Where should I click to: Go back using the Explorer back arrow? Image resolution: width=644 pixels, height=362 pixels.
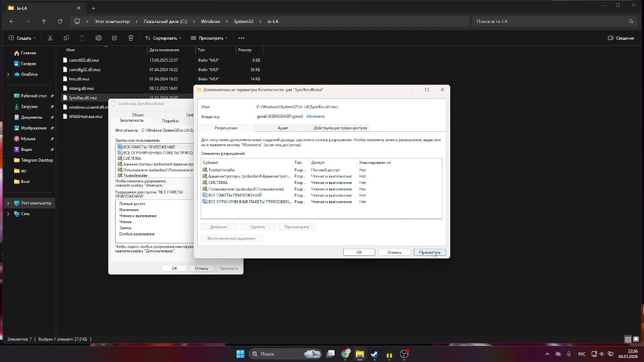click(x=12, y=22)
